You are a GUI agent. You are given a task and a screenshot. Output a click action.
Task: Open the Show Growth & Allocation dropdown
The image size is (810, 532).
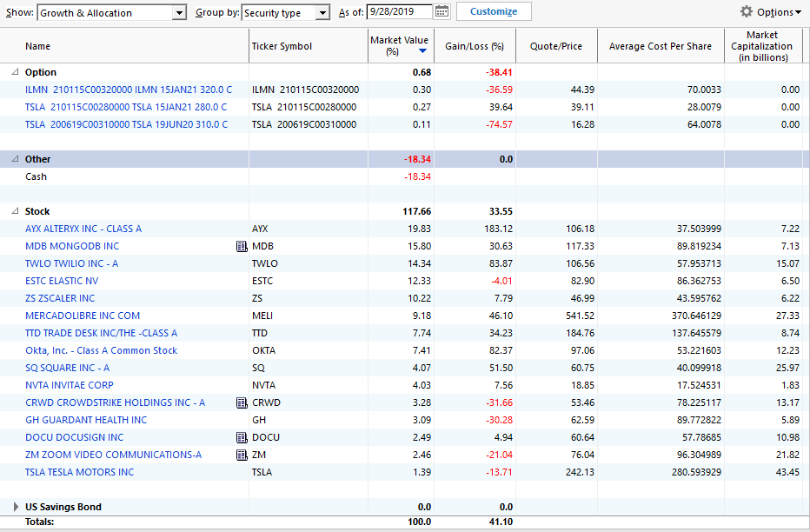click(x=111, y=12)
